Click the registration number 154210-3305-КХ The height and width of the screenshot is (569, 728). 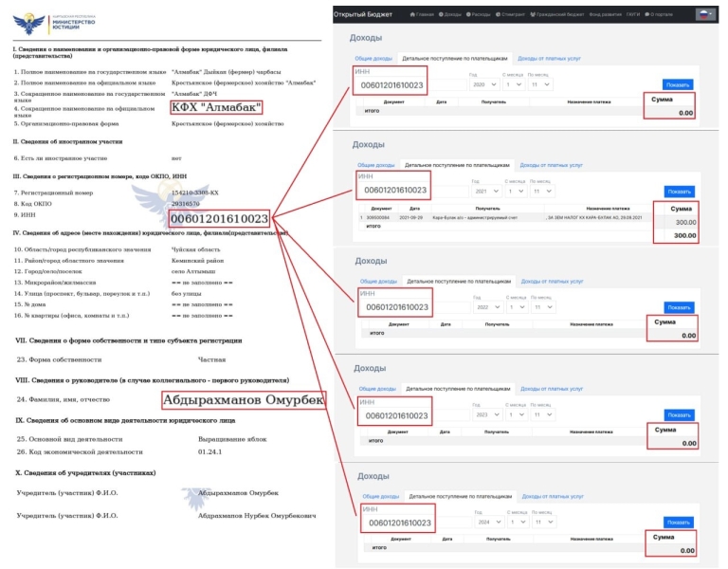tap(194, 193)
